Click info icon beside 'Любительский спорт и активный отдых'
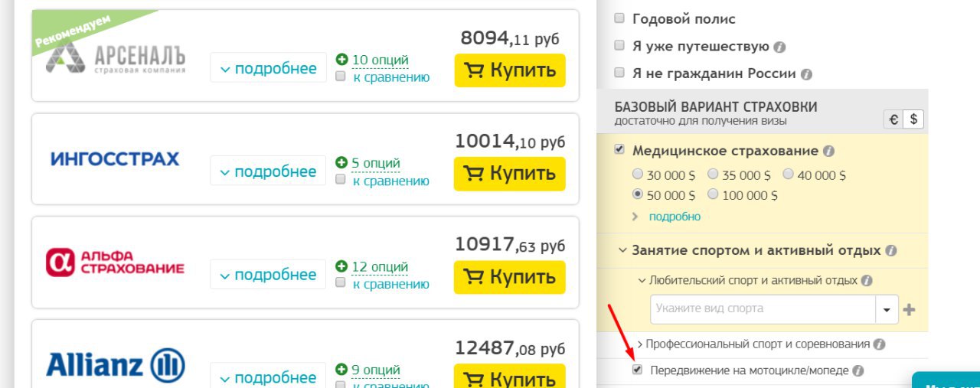This screenshot has height=388, width=980. 866,281
